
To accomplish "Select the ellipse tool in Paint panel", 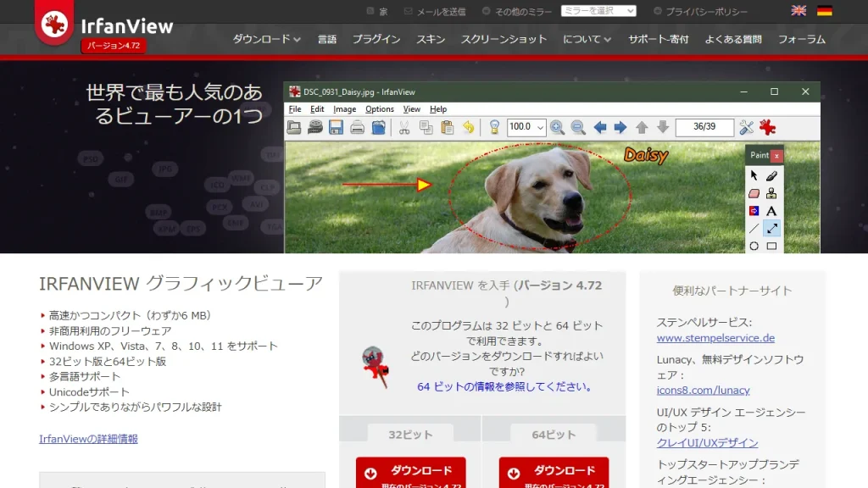I will pyautogui.click(x=754, y=247).
